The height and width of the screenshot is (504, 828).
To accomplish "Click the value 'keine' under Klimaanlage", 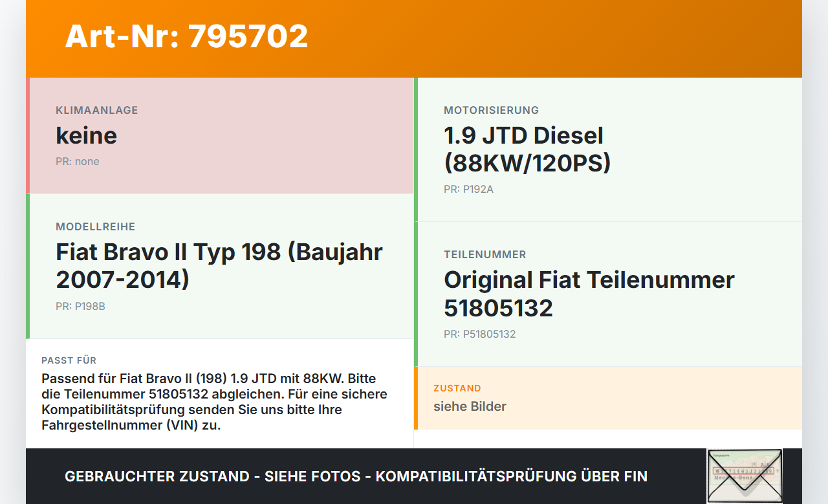I will [86, 135].
